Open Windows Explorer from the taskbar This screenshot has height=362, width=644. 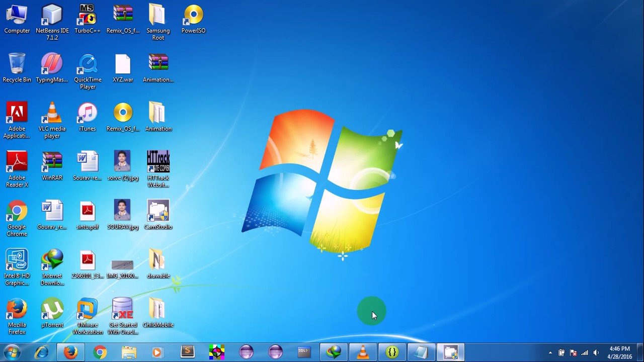(129, 352)
